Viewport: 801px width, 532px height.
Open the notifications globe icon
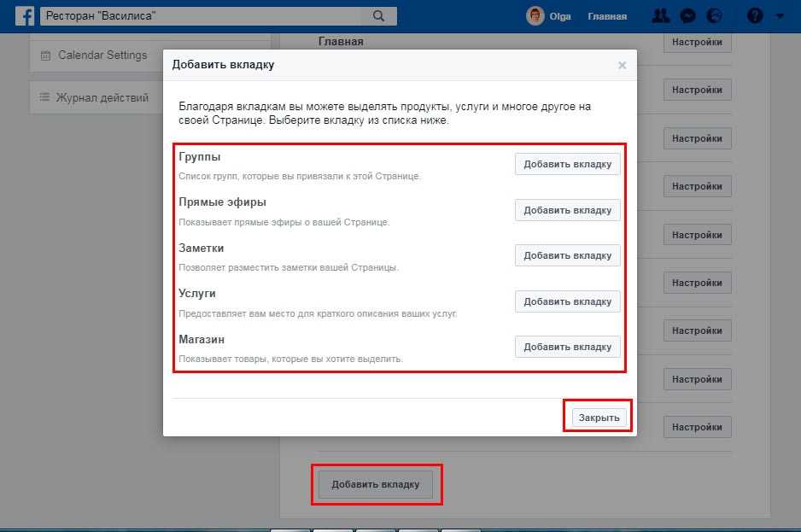click(715, 16)
